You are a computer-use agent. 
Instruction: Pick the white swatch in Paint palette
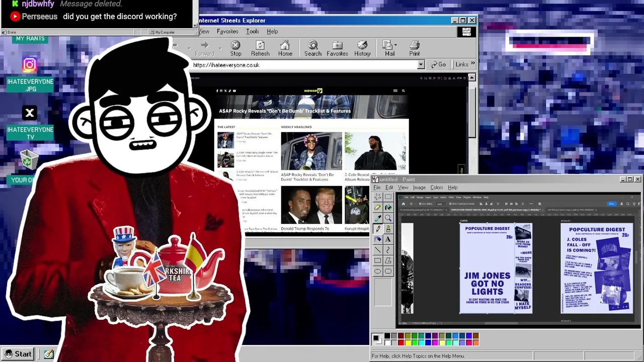[x=387, y=342]
